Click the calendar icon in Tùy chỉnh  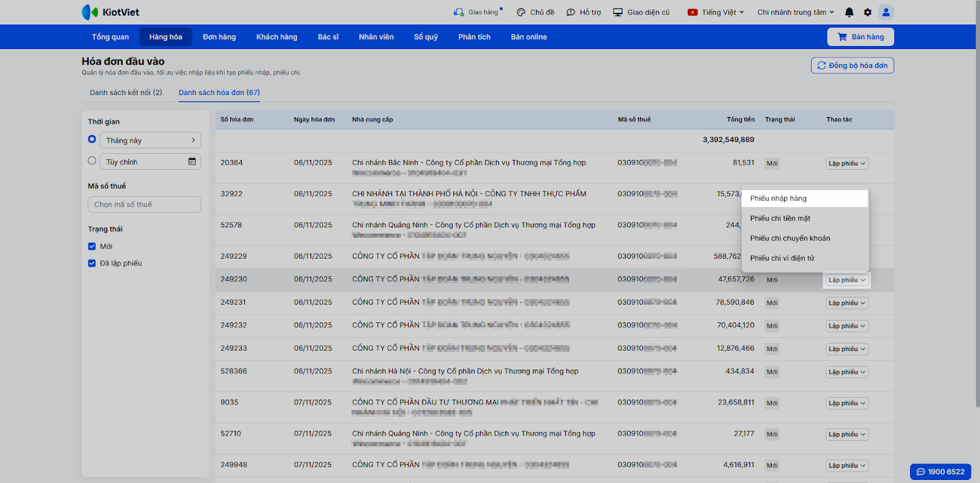[x=192, y=162]
